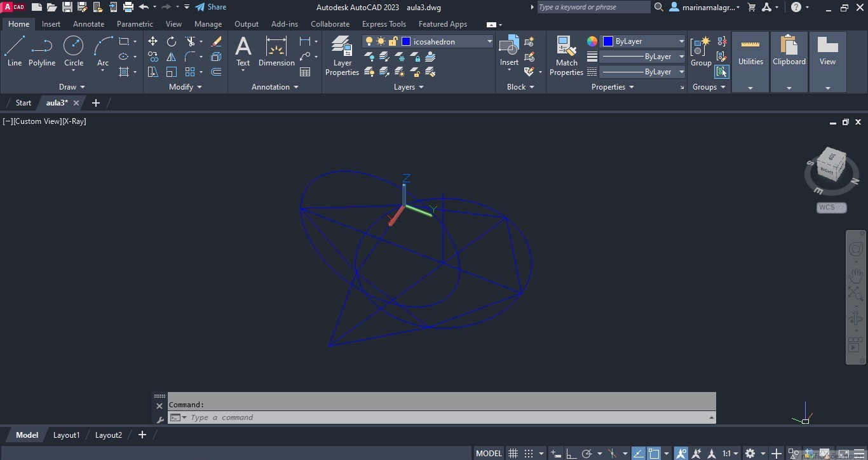Screen dimensions: 868x460
Task: Click the X-Ray visual style label
Action: click(74, 121)
